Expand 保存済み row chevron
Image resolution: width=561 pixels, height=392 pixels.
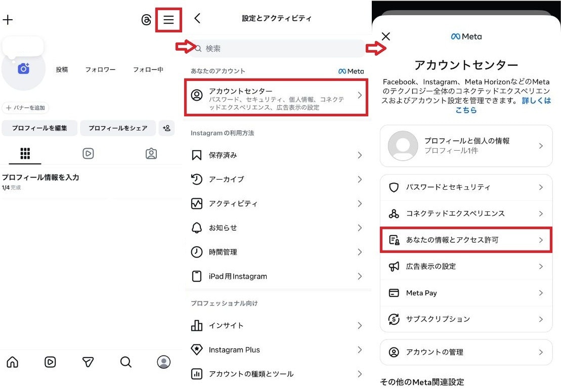(x=360, y=155)
